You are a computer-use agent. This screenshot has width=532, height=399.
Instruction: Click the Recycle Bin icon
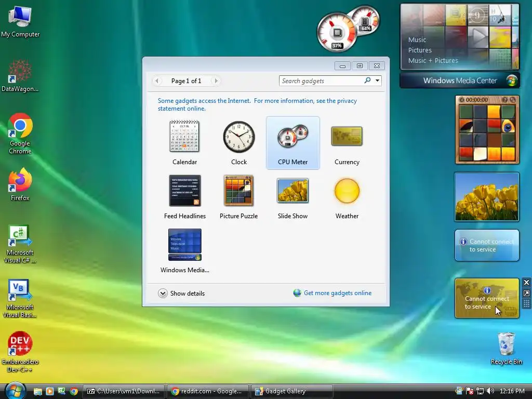point(506,349)
